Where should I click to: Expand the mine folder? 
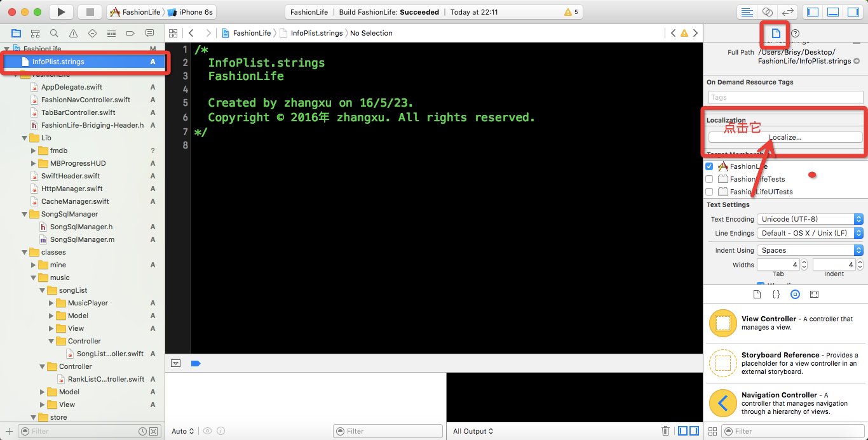(34, 265)
